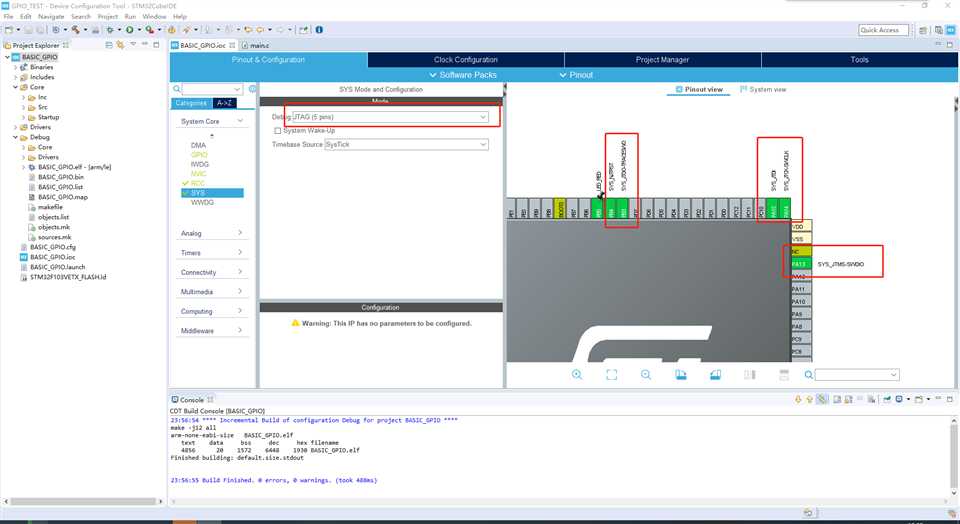
Task: Switch to System view
Action: (x=763, y=89)
